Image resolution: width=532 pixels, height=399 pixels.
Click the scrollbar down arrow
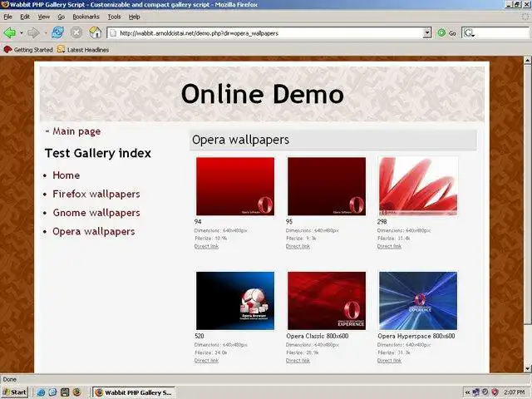527,368
